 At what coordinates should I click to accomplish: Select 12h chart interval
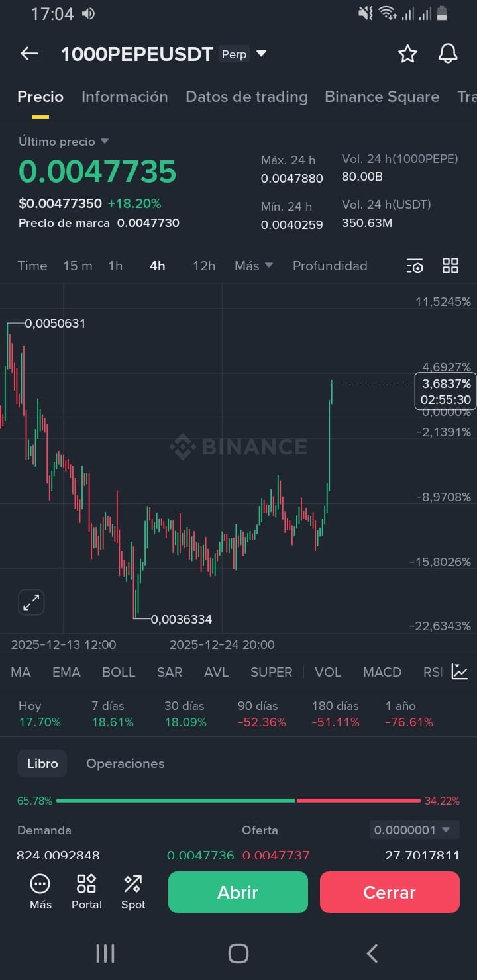204,266
